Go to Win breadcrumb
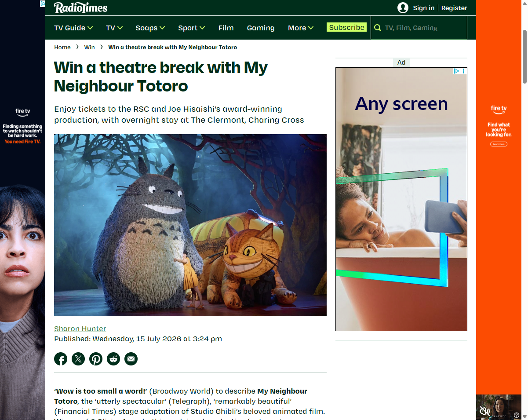This screenshot has height=420, width=528. coord(89,47)
